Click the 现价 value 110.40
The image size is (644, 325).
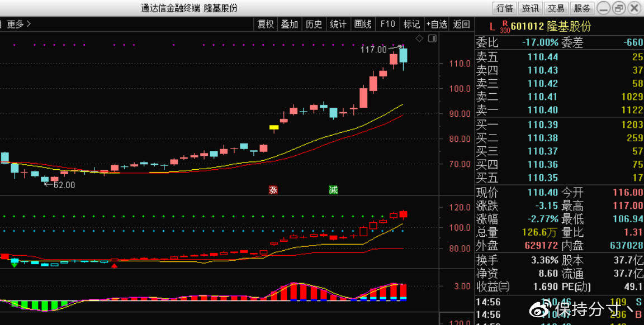[543, 193]
